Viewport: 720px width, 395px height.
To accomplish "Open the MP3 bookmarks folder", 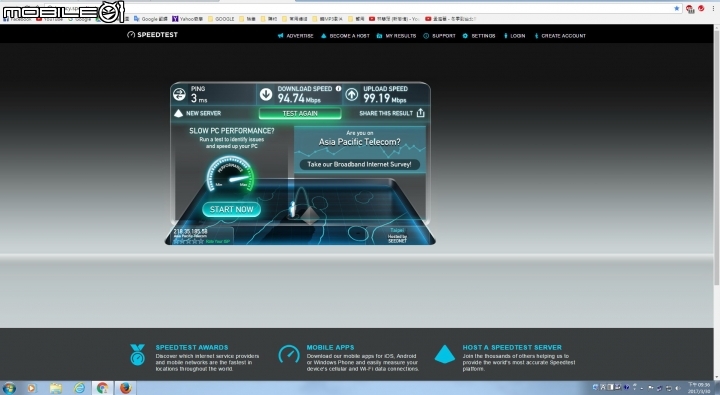I will 327,19.
